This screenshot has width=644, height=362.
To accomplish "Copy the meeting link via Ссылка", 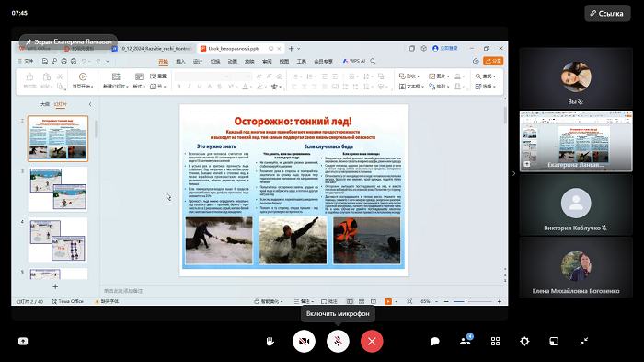I will [x=607, y=14].
